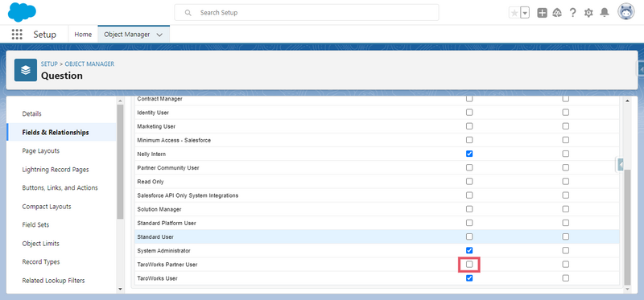This screenshot has height=300, width=644.
Task: Open the user profile avatar
Action: coord(626,12)
